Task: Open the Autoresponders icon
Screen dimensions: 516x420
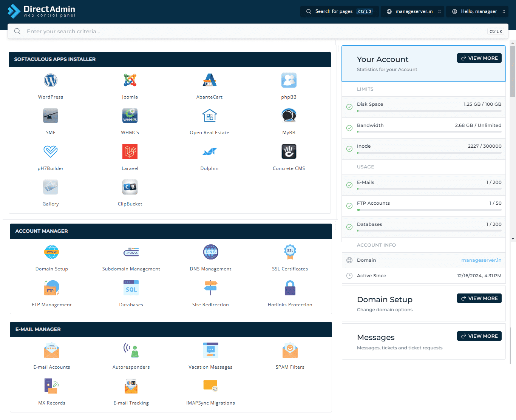Action: 131,350
